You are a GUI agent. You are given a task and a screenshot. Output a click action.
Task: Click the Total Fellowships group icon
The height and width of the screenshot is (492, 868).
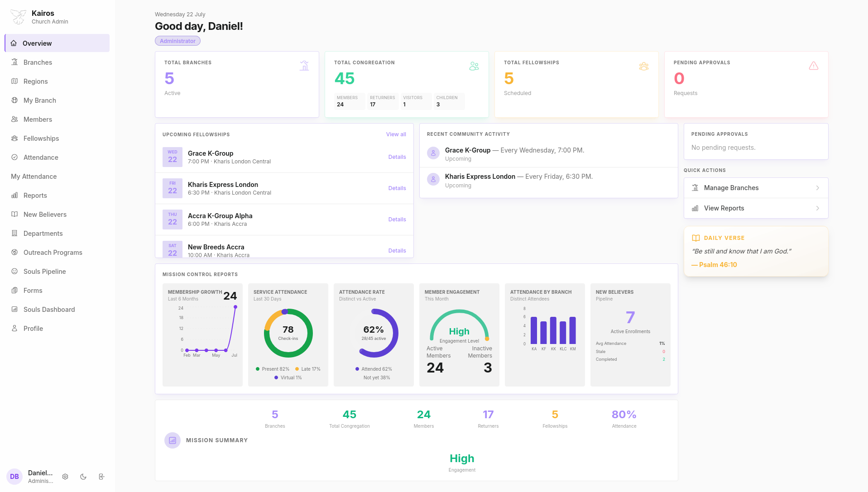(x=644, y=66)
